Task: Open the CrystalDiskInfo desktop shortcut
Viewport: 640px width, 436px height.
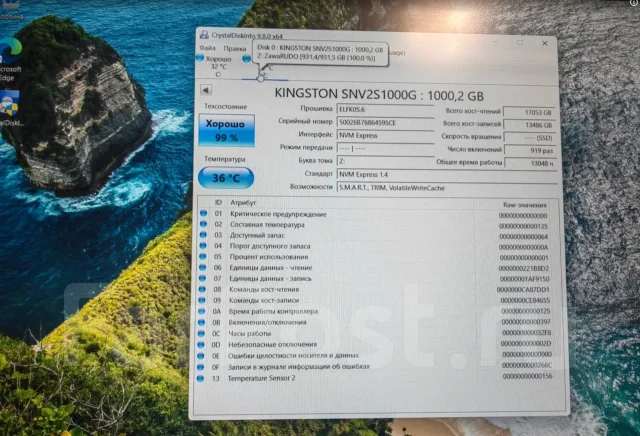Action: 10,108
